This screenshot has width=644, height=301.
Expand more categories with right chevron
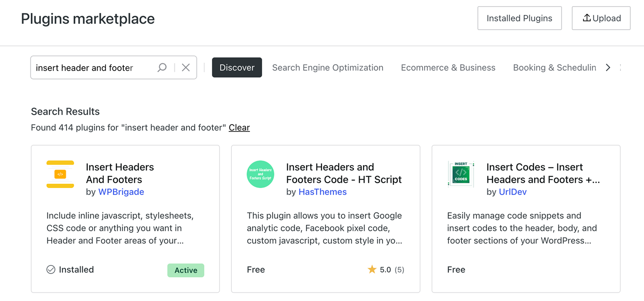click(608, 68)
